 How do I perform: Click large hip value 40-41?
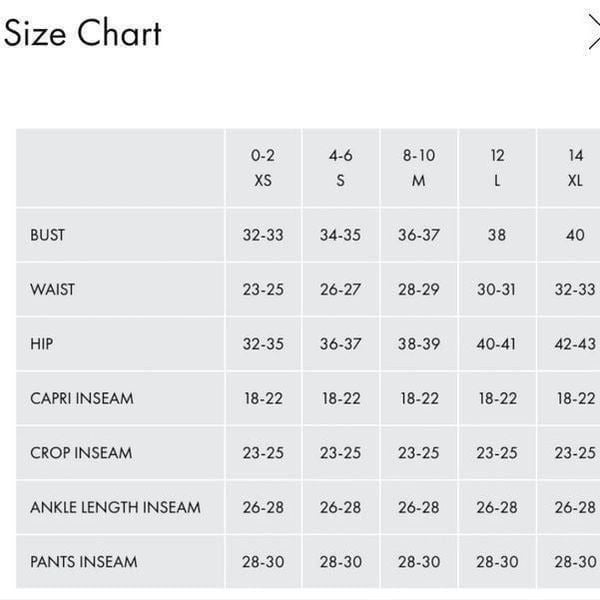click(x=496, y=344)
